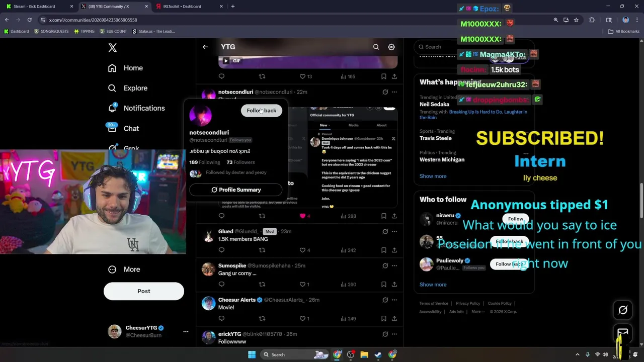Open File Explorer from taskbar
This screenshot has height=362, width=644.
[x=364, y=354]
